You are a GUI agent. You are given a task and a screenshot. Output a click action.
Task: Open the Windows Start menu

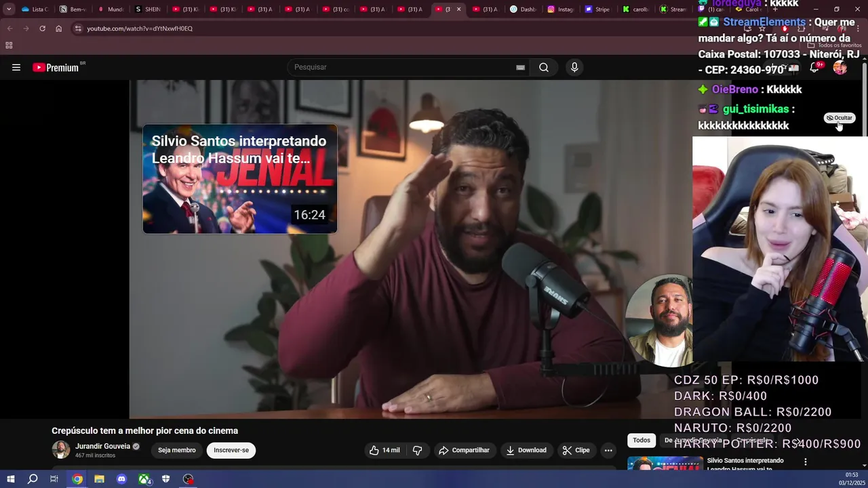pos(11,479)
